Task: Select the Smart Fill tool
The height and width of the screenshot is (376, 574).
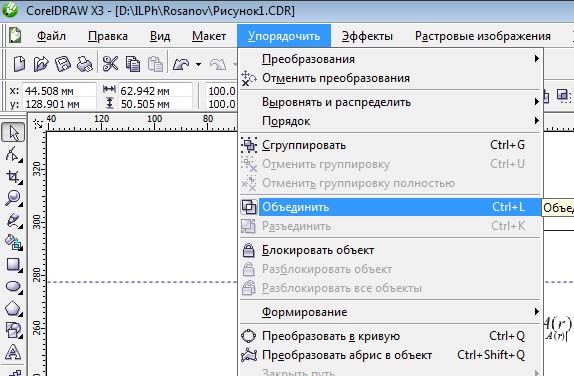Action: pyautogui.click(x=13, y=242)
